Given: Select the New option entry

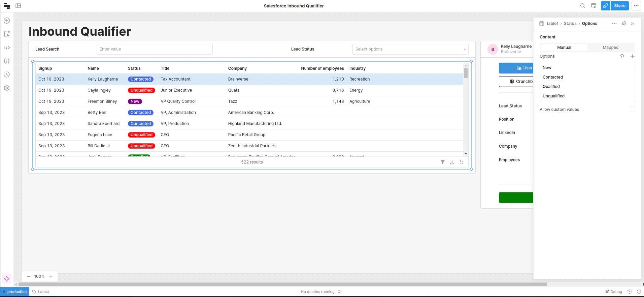Looking at the screenshot, I should 587,68.
